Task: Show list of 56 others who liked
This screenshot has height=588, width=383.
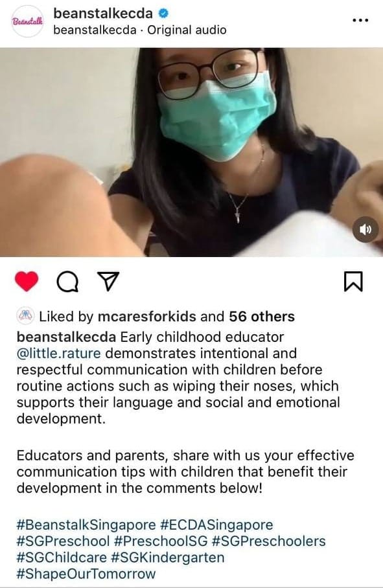Action: pos(262,317)
